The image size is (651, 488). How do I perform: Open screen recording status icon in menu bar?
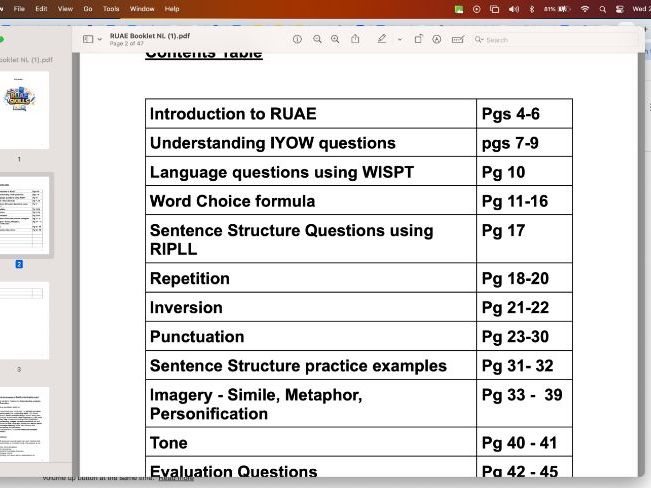(x=477, y=9)
